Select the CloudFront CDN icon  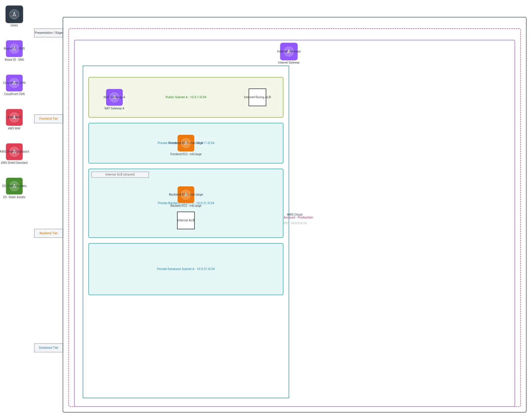click(14, 83)
